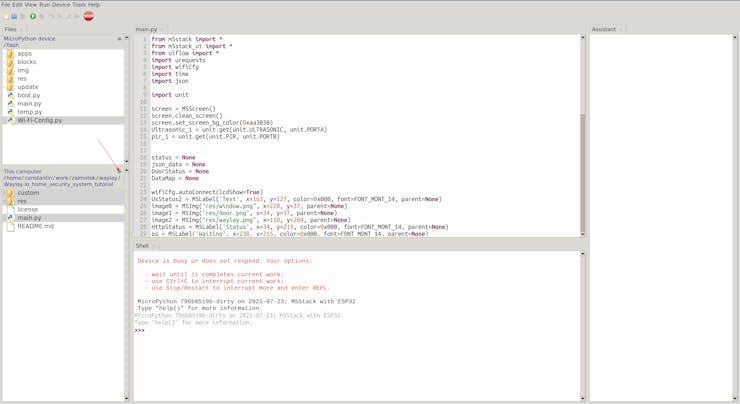Viewport: 740px width, 404px height.
Task: Click the Shell scrollbar down arrow
Action: pyautogui.click(x=582, y=399)
